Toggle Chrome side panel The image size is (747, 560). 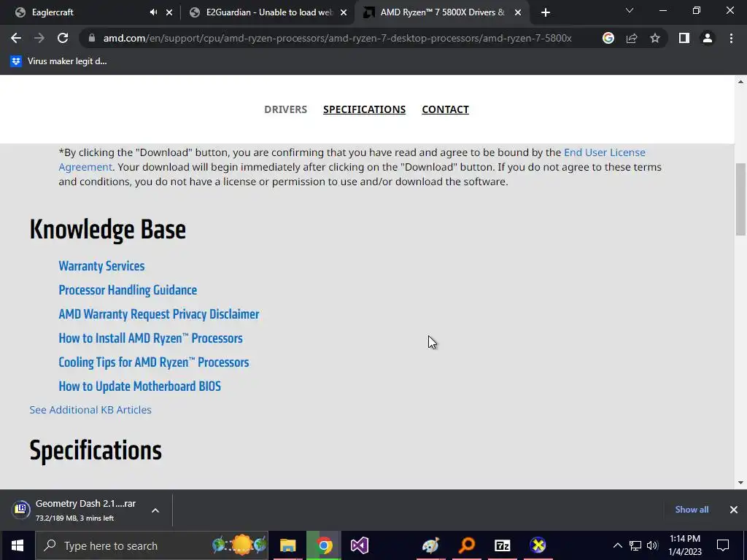click(684, 38)
